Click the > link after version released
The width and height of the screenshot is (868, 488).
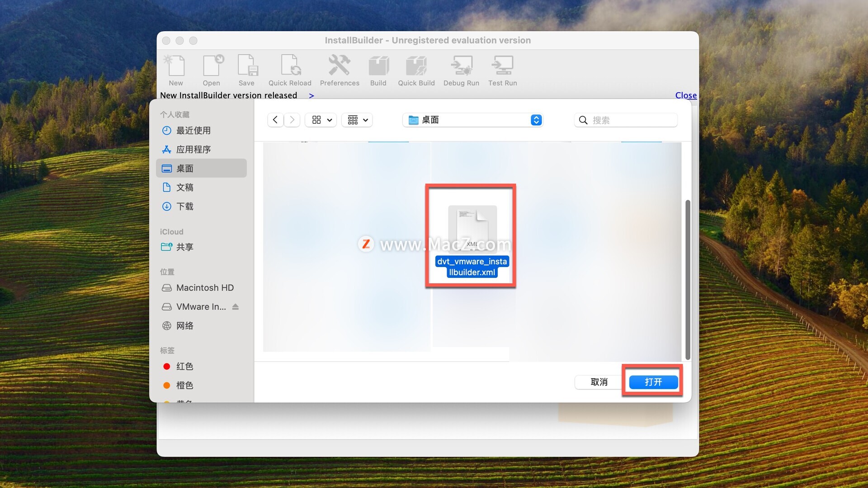coord(311,96)
